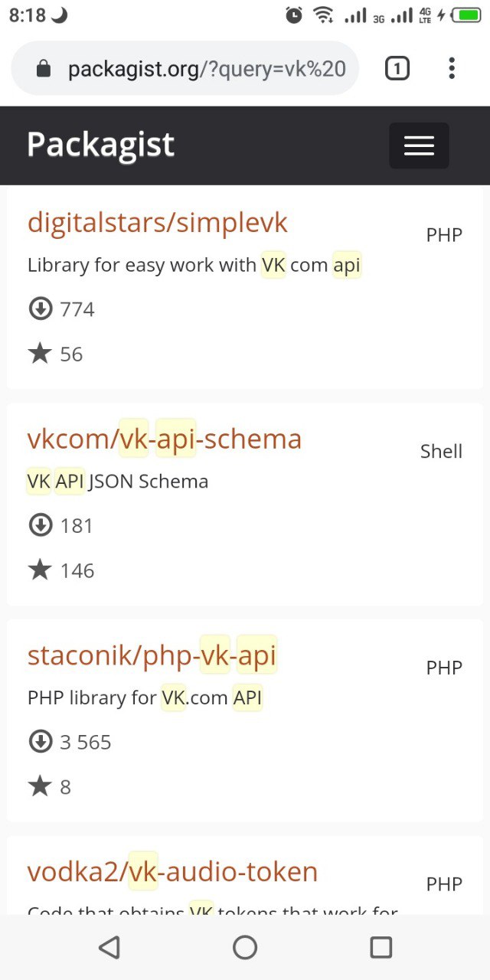This screenshot has width=490, height=980.
Task: Open Chrome three-dot overflow menu
Action: [x=452, y=69]
